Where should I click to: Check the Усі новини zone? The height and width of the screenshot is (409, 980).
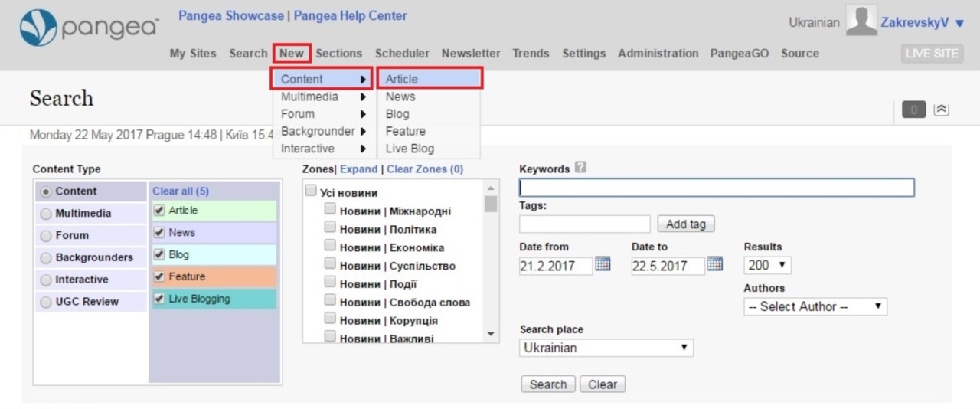click(x=311, y=191)
